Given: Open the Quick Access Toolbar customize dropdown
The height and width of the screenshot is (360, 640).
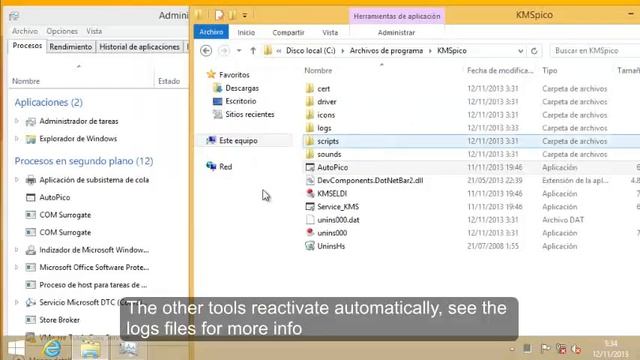Looking at the screenshot, I should [244, 16].
